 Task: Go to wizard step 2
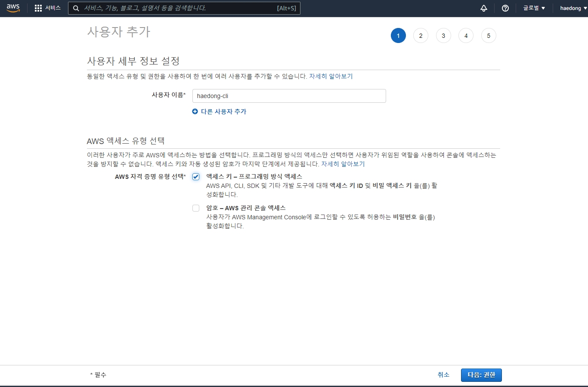click(421, 36)
